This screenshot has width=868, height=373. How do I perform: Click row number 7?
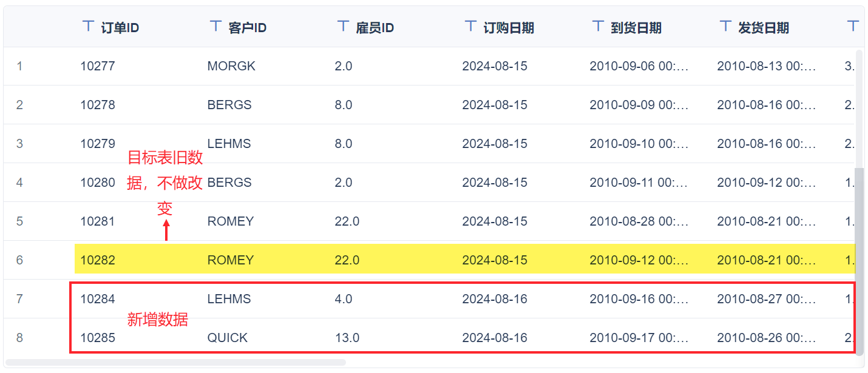[x=19, y=299]
